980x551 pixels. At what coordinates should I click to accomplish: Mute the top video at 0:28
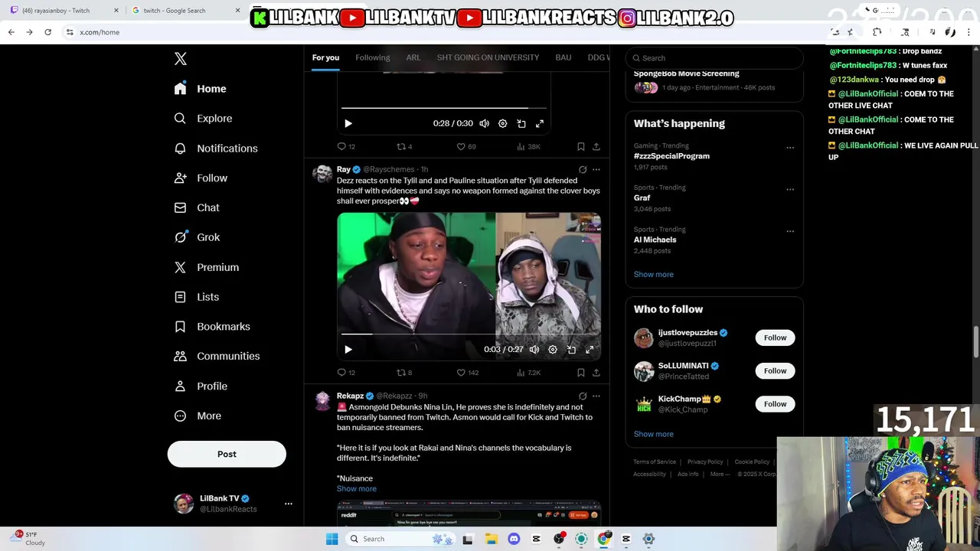(484, 123)
